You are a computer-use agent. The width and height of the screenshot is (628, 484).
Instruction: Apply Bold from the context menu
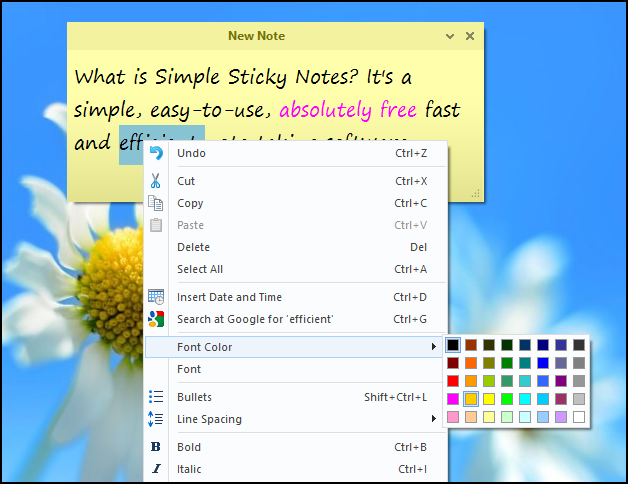[296, 447]
